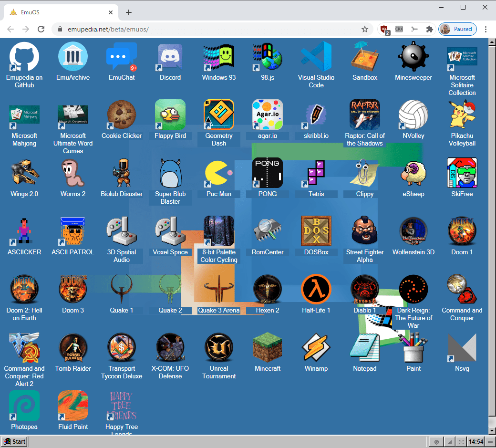Open Cookie Clicker
This screenshot has height=448, width=496.
pyautogui.click(x=122, y=115)
